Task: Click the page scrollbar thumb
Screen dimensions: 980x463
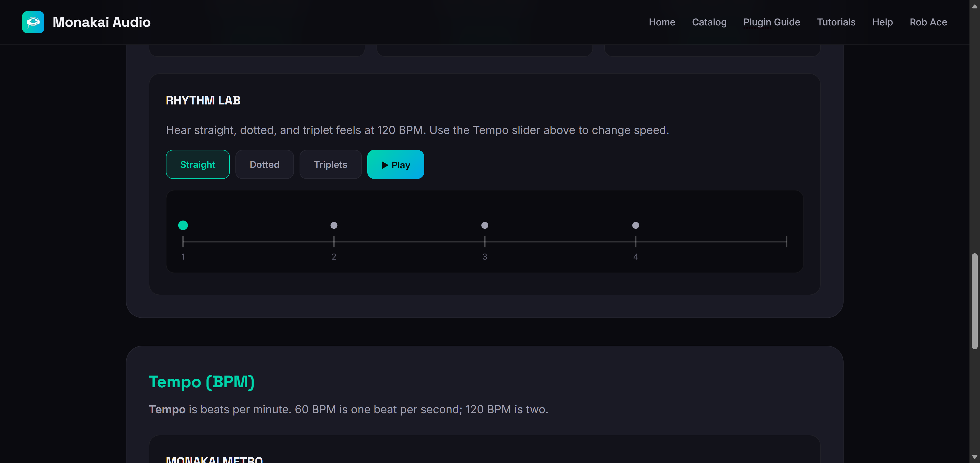Action: tap(974, 301)
